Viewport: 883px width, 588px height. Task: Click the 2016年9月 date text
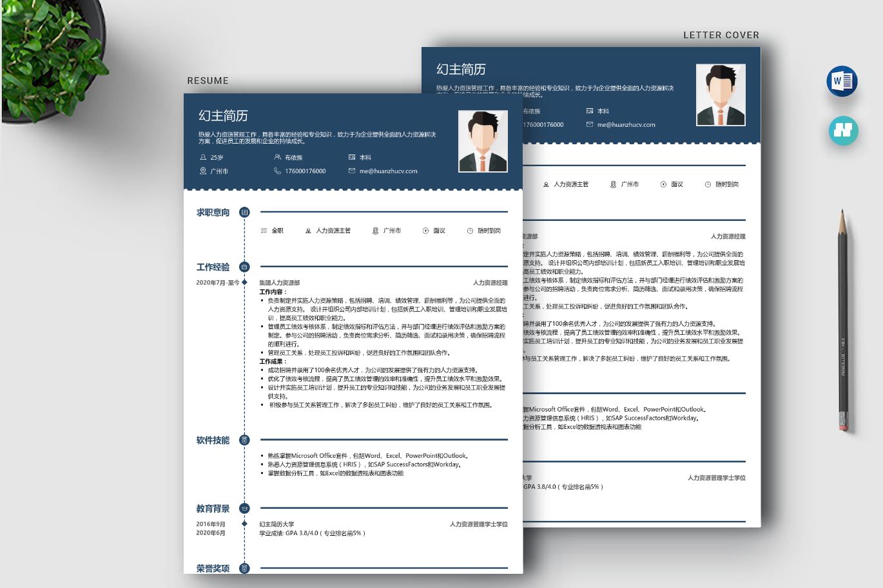211,524
